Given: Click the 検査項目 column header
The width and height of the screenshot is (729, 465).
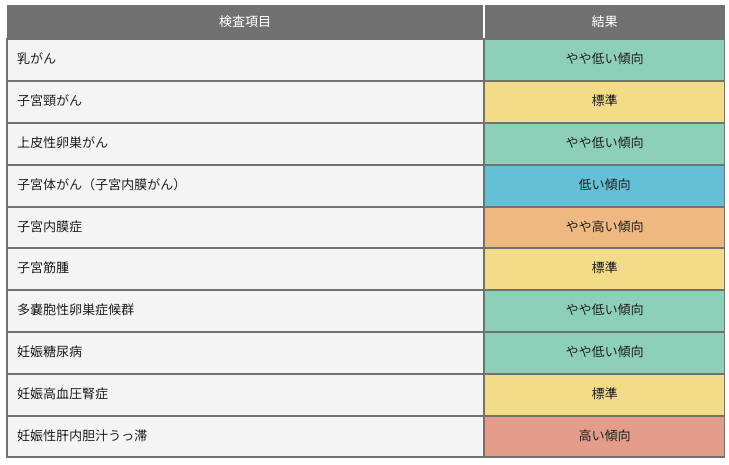Looking at the screenshot, I should pyautogui.click(x=245, y=21).
